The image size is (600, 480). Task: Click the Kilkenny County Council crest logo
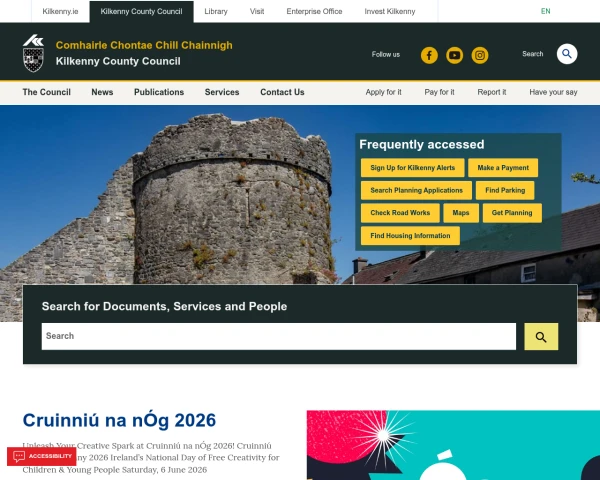(x=33, y=53)
